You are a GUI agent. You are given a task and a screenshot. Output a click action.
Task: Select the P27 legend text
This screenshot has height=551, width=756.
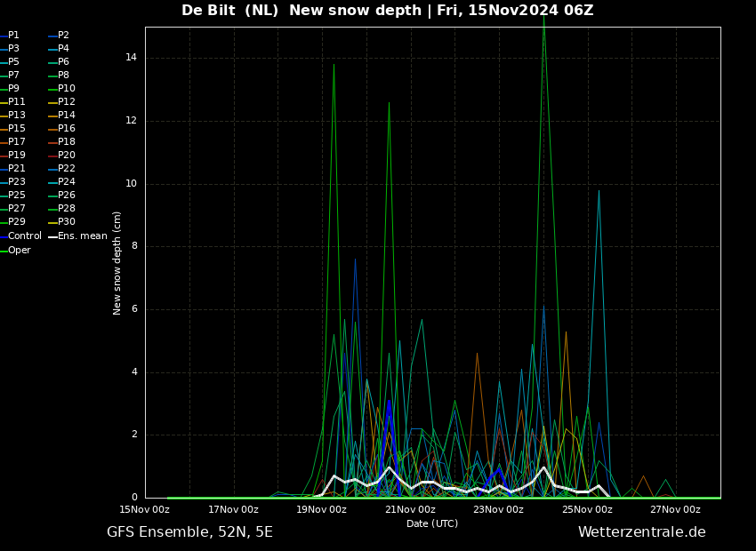16,209
